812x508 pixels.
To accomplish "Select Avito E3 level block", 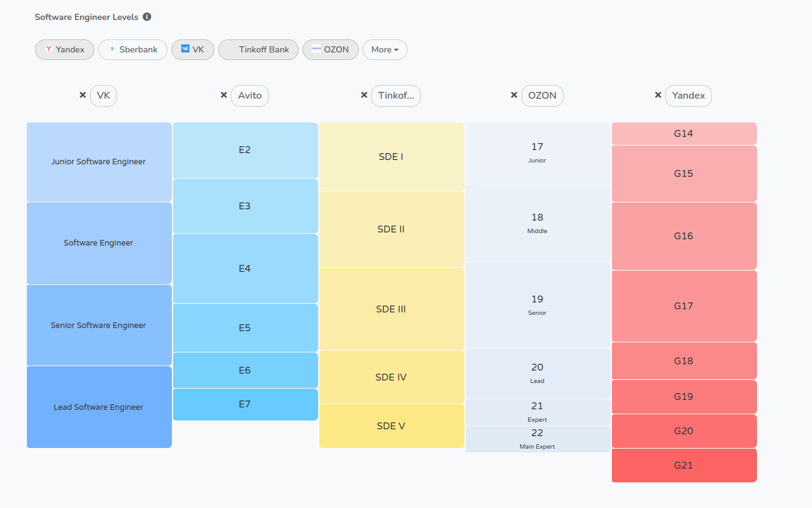I will click(246, 206).
